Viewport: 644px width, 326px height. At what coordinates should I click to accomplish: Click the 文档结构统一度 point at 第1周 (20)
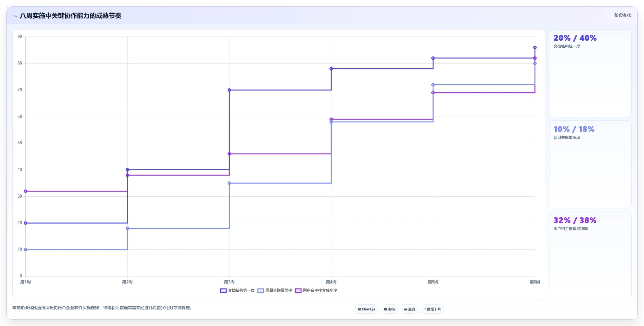[x=25, y=223]
